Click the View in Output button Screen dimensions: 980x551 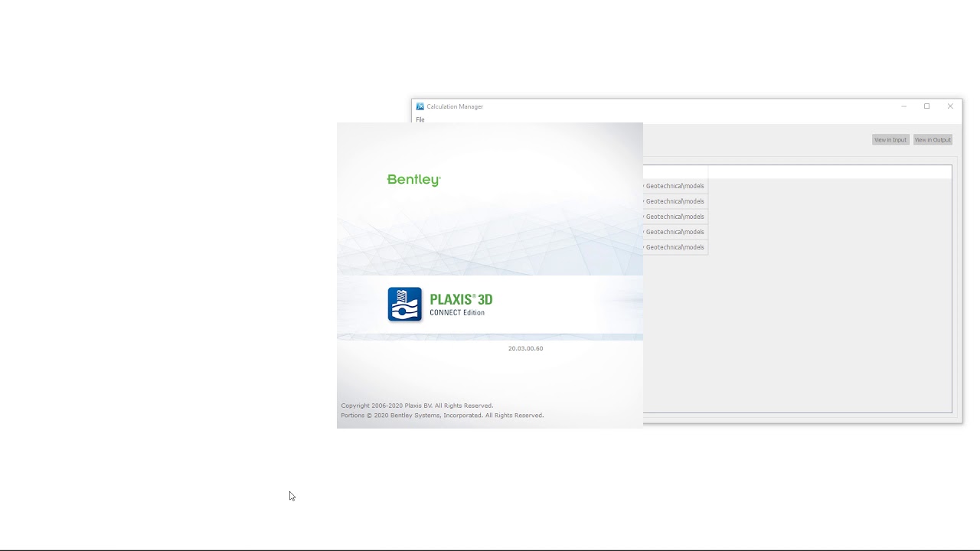tap(933, 139)
